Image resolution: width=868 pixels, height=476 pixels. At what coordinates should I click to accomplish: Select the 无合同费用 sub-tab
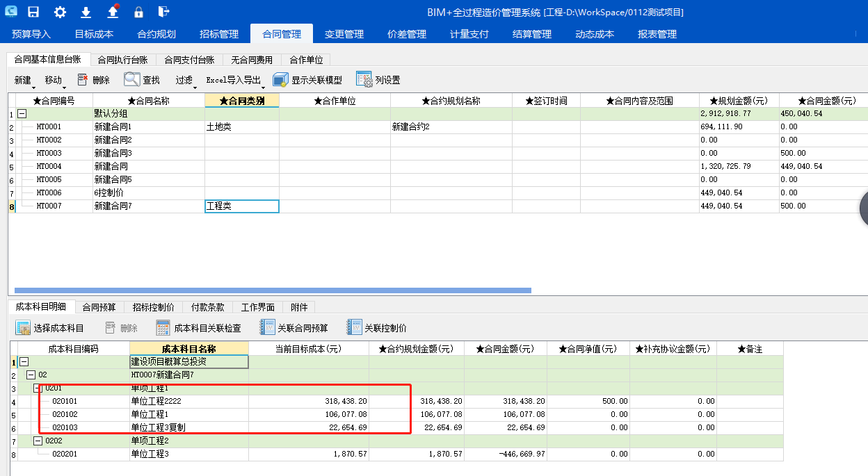pyautogui.click(x=252, y=60)
